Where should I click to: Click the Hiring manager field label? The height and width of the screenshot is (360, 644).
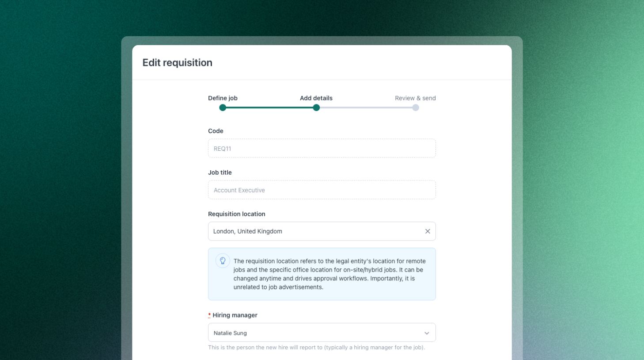pyautogui.click(x=235, y=315)
